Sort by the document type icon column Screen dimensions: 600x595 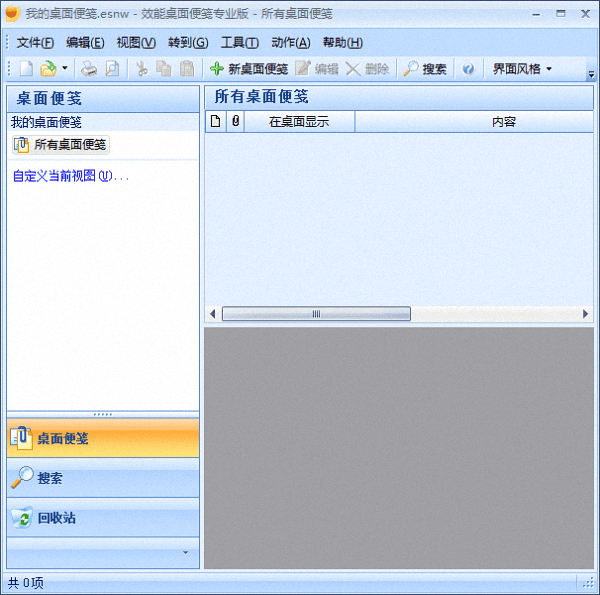tap(215, 121)
